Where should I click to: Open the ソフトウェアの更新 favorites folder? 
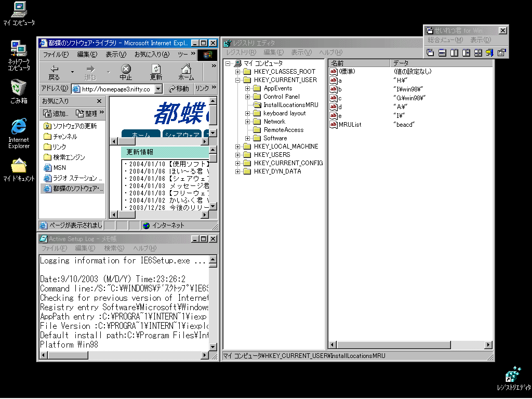70,126
